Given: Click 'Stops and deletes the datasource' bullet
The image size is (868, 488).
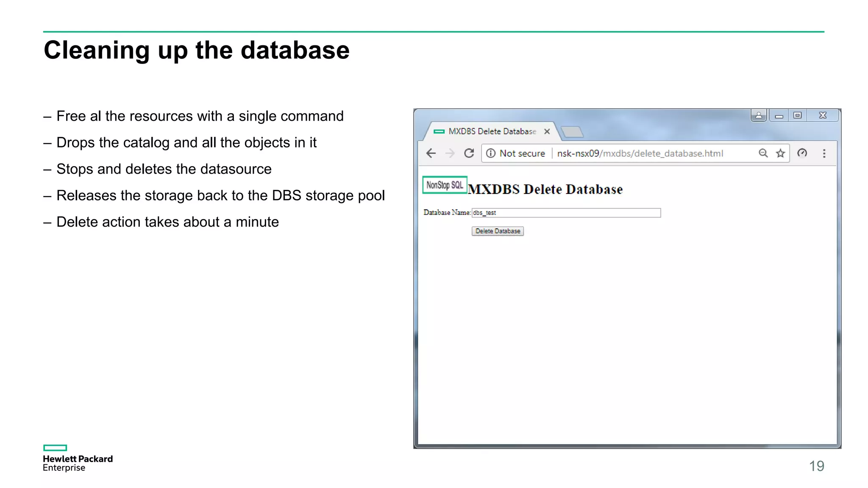Looking at the screenshot, I should click(164, 169).
